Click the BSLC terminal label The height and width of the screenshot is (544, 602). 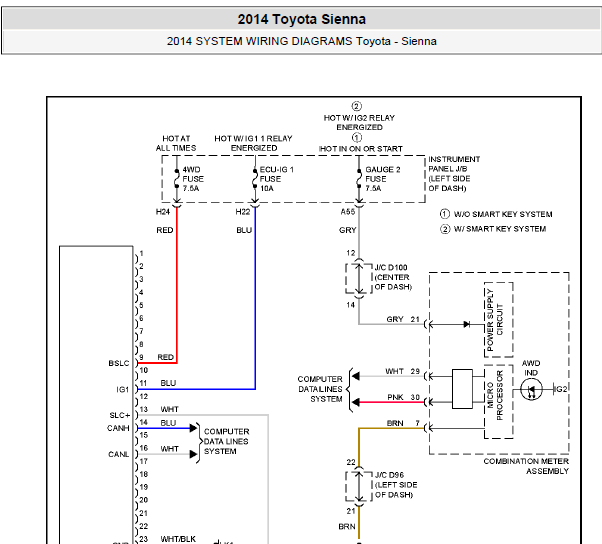click(x=119, y=363)
